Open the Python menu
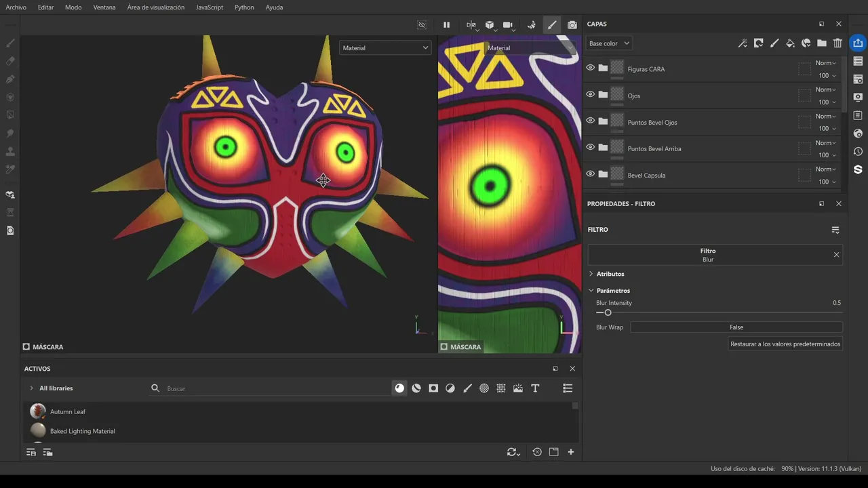 tap(244, 7)
